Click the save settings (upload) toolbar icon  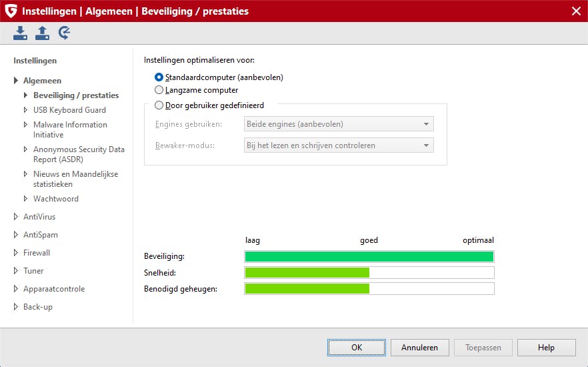pyautogui.click(x=42, y=33)
